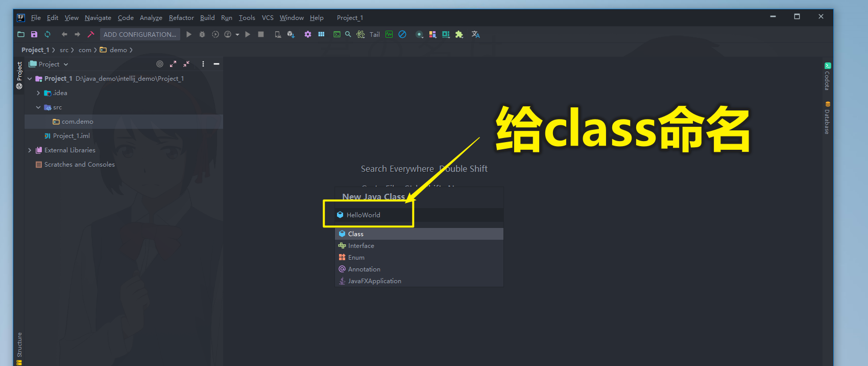Click the Build hammer icon

pyautogui.click(x=91, y=34)
